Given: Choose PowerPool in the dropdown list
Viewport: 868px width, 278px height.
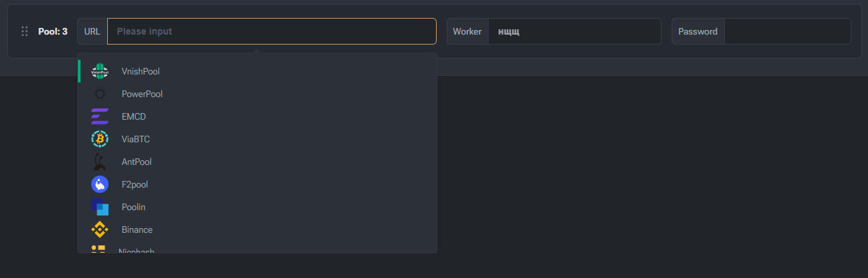Looking at the screenshot, I should pyautogui.click(x=257, y=94).
